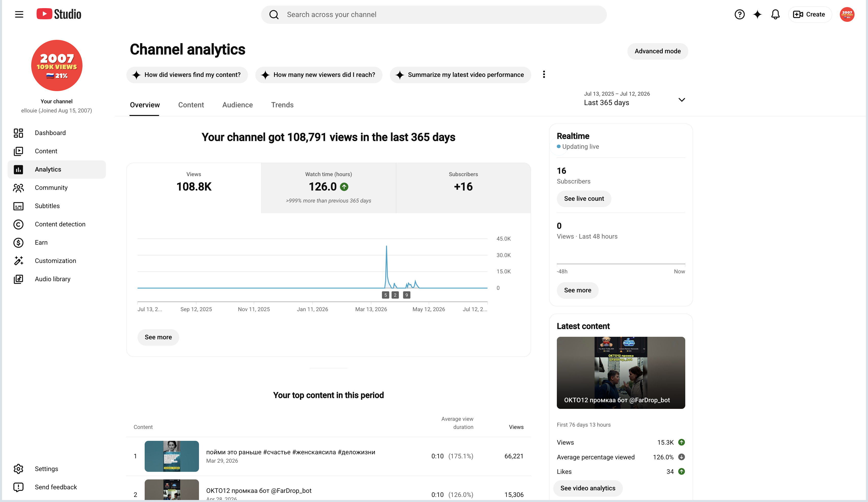Click chart marker labeled 5
This screenshot has height=502, width=868.
(386, 295)
